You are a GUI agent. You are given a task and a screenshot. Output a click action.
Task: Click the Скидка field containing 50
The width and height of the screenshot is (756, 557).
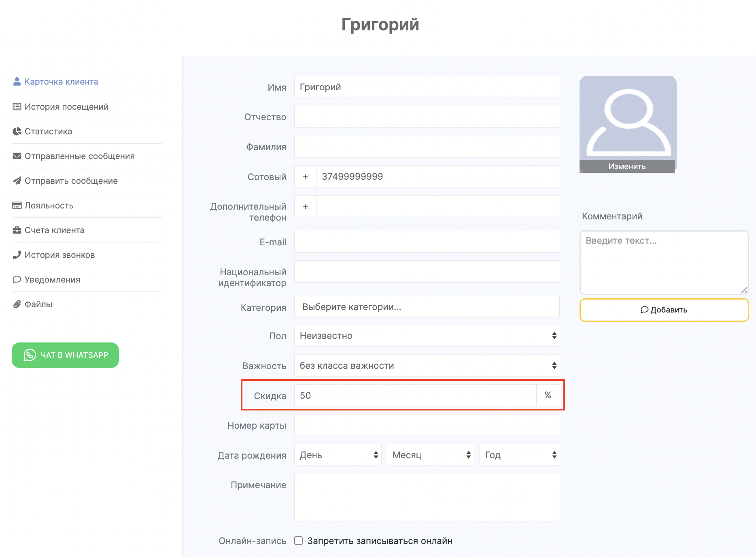coord(415,395)
